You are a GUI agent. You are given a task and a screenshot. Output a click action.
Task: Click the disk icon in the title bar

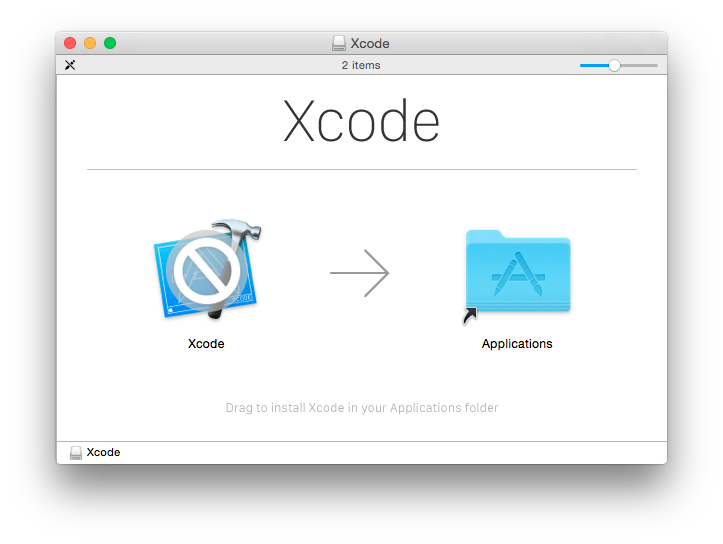(x=339, y=43)
